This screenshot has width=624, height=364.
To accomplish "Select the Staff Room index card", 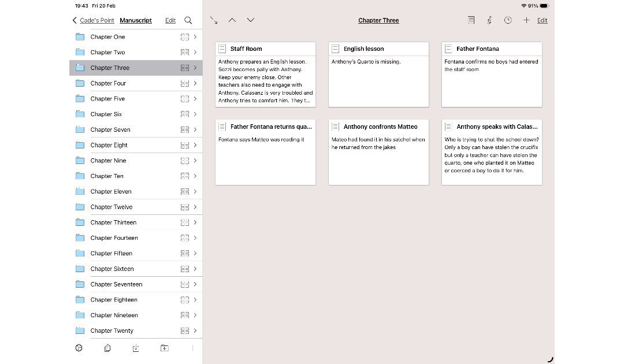I will (x=265, y=74).
